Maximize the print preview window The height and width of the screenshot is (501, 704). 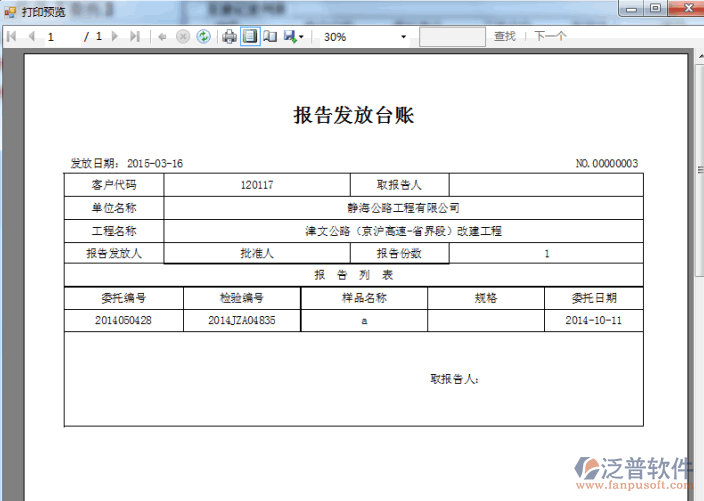(655, 8)
